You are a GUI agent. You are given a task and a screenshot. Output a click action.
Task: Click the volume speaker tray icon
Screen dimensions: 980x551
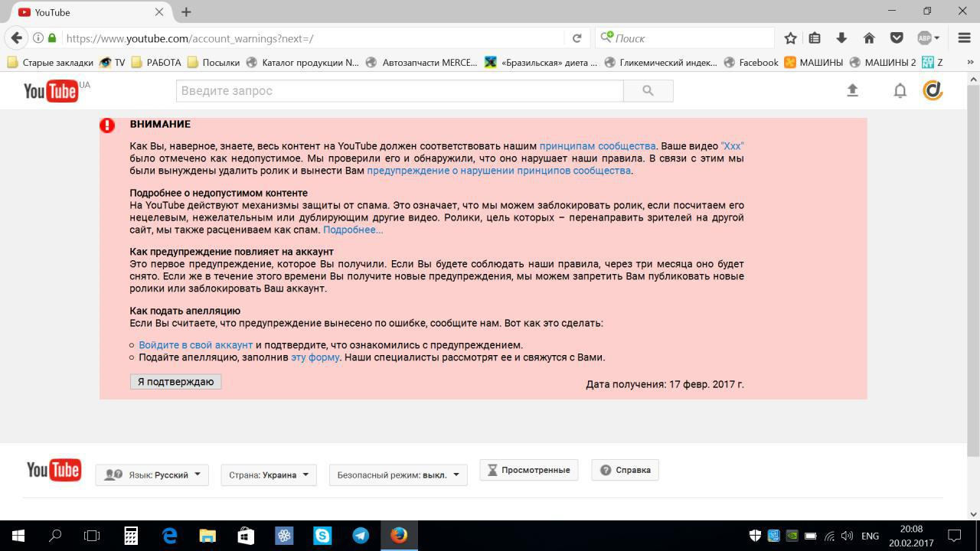click(847, 536)
